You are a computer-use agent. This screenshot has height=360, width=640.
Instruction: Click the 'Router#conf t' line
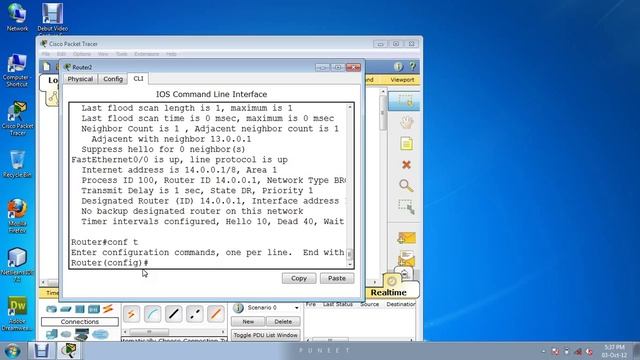tap(104, 242)
